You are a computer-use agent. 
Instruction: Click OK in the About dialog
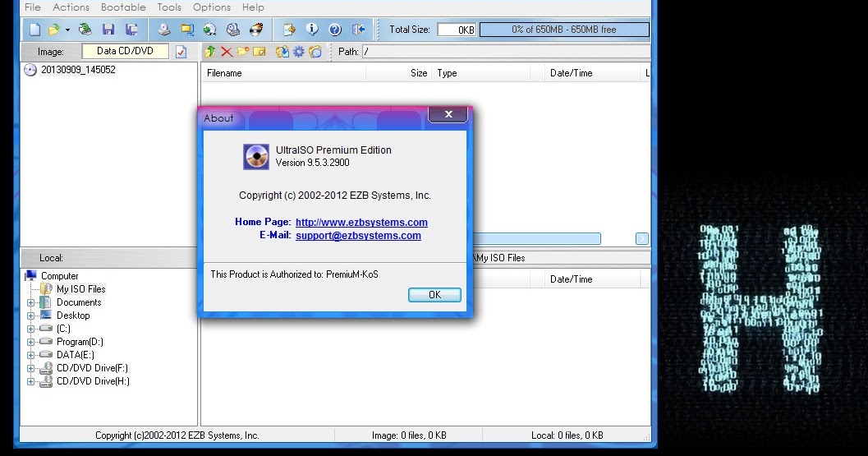434,295
